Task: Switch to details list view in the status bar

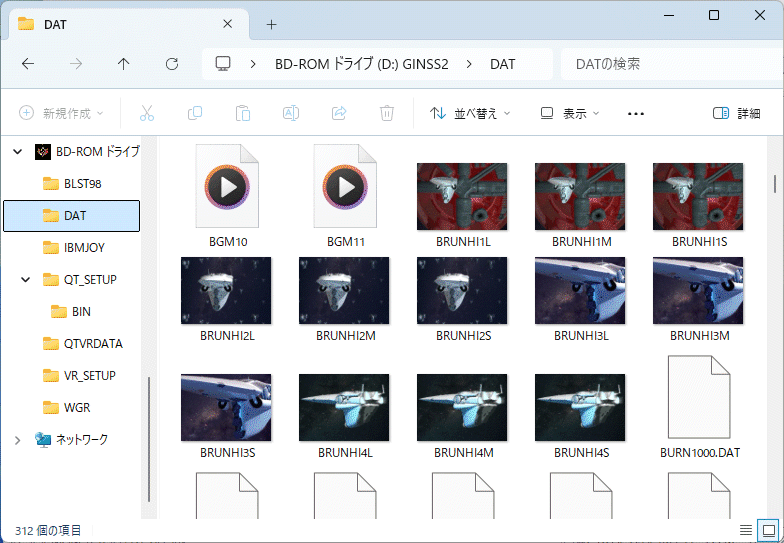Action: click(746, 530)
